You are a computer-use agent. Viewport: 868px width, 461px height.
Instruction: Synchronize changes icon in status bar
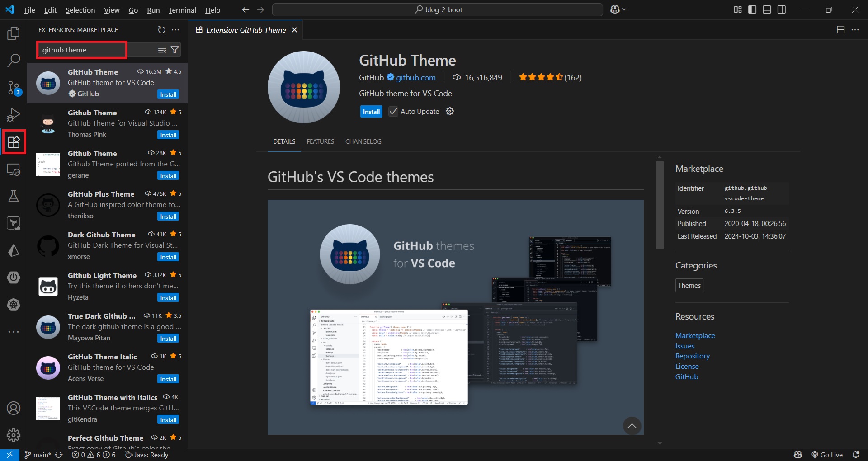click(x=59, y=455)
